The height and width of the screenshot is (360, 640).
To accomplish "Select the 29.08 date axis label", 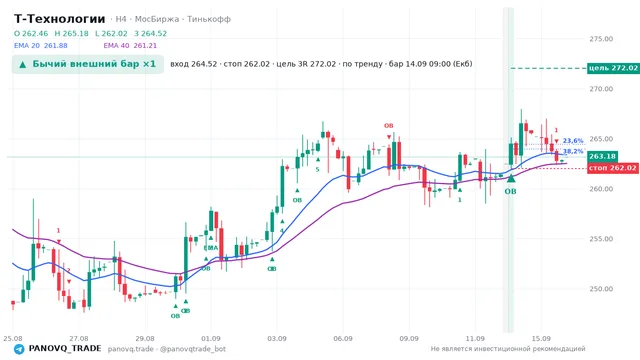I will click(x=145, y=338).
